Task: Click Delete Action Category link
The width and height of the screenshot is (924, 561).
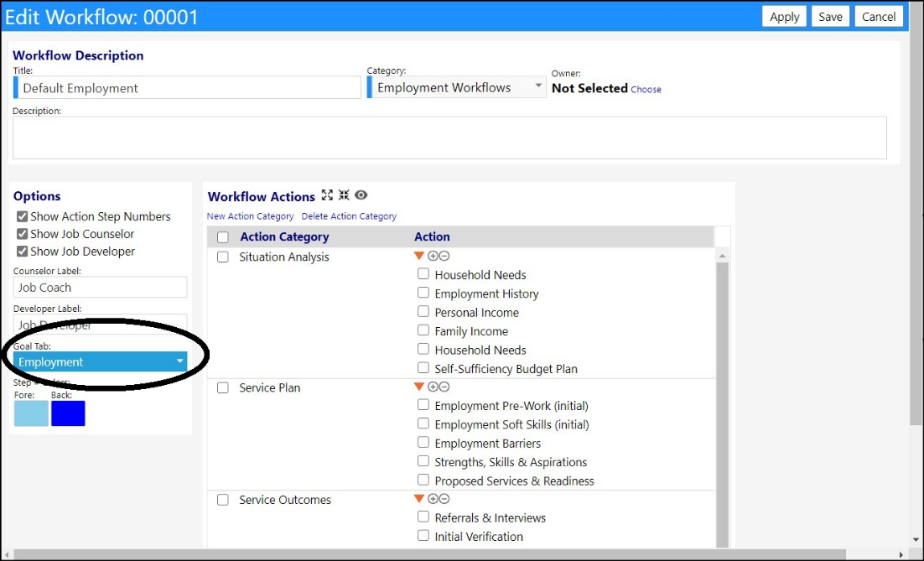Action: 349,216
